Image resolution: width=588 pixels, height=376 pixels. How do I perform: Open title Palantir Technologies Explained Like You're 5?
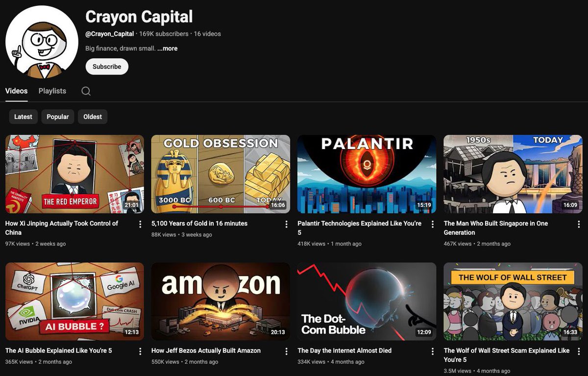click(360, 228)
